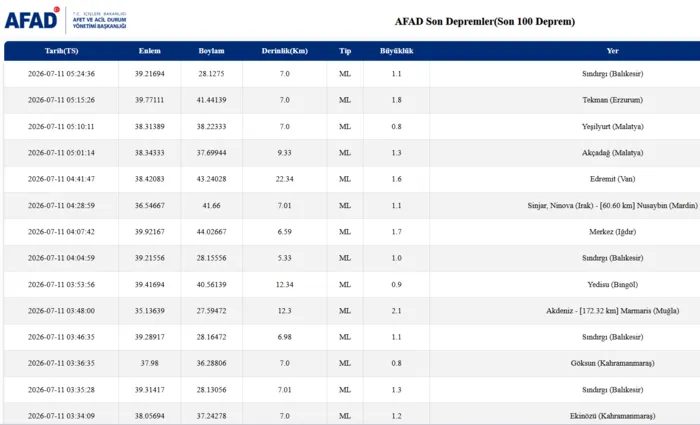Select date cell 2026-07-11 05:10:11
Image resolution: width=700 pixels, height=425 pixels.
61,126
